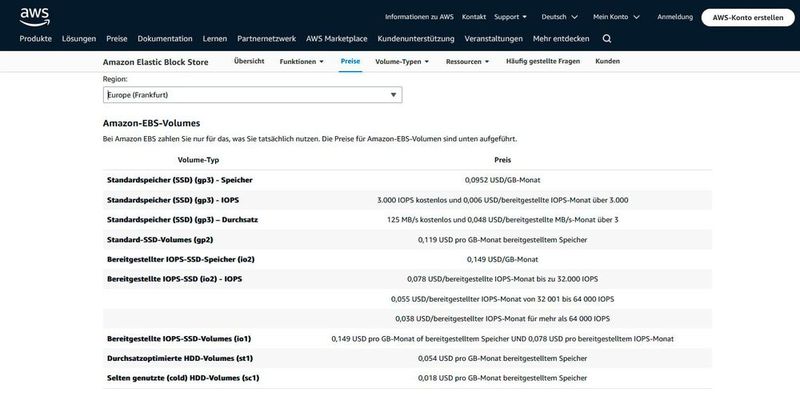Select Bereitgestellter IOPS-SSD-Speicher (io2) label

[181, 259]
